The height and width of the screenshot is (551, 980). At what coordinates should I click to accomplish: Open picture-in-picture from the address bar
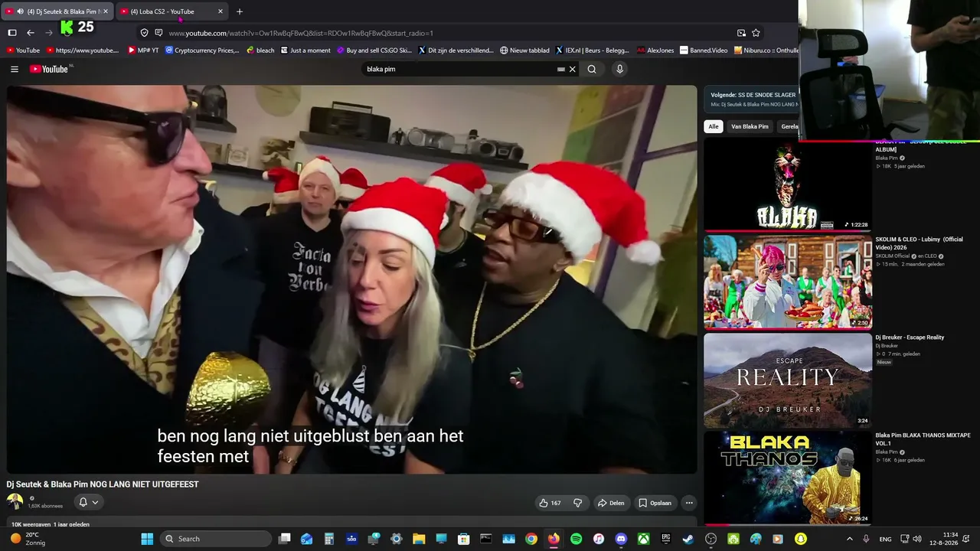(x=741, y=33)
